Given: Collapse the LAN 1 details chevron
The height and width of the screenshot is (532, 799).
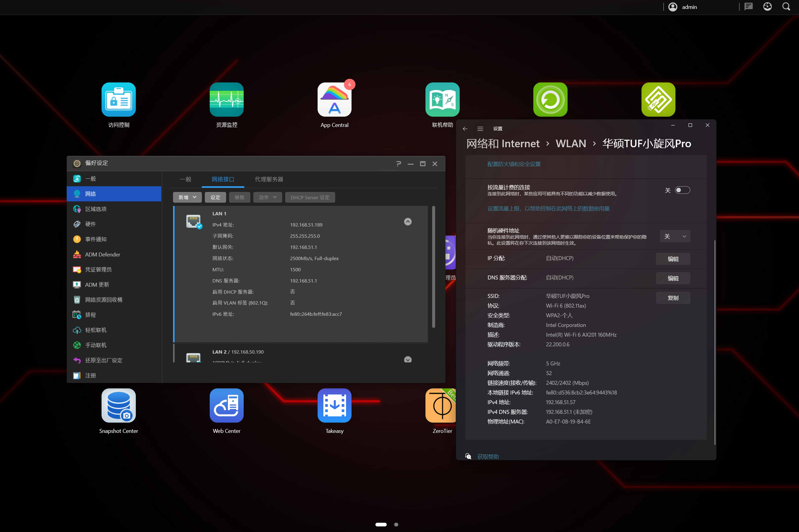Looking at the screenshot, I should point(407,222).
